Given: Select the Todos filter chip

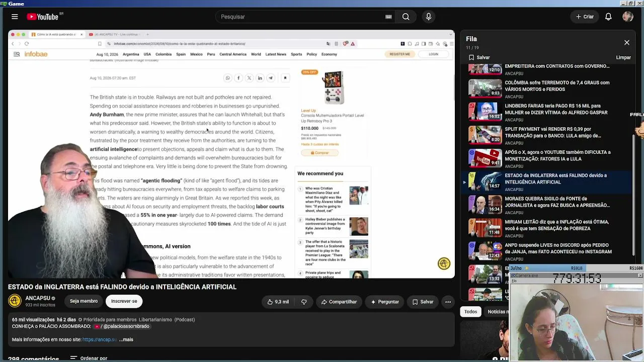Looking at the screenshot, I should 470,312.
